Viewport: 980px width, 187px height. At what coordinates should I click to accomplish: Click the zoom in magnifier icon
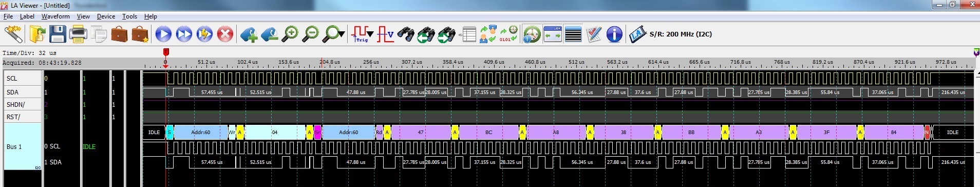click(290, 34)
